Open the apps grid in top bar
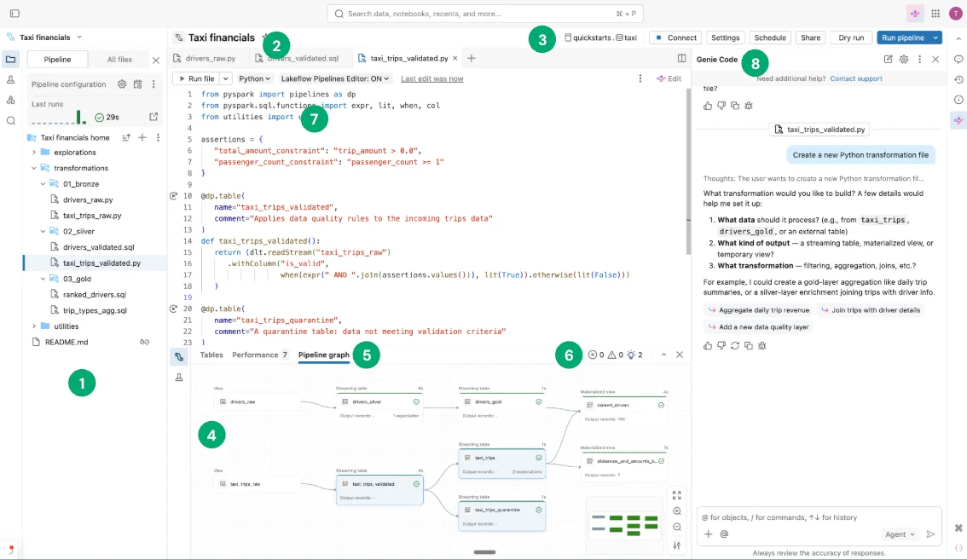This screenshot has height=560, width=967. click(935, 14)
